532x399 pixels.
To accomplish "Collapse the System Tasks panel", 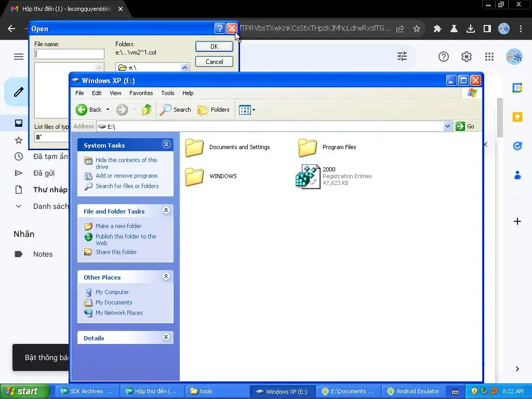I will point(166,144).
